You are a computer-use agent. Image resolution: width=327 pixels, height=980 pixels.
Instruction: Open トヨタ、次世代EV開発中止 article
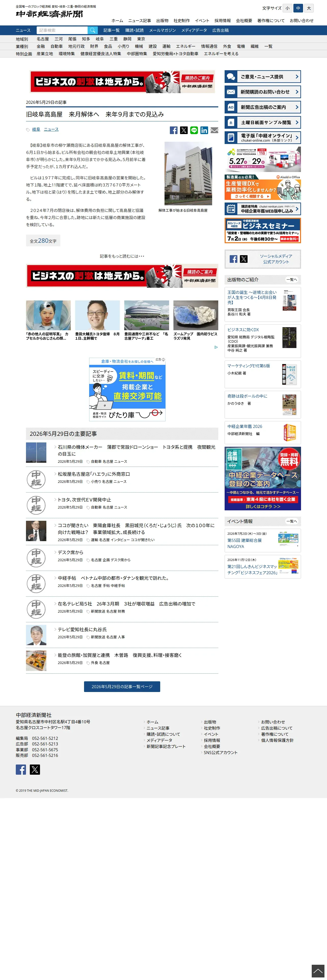click(85, 500)
